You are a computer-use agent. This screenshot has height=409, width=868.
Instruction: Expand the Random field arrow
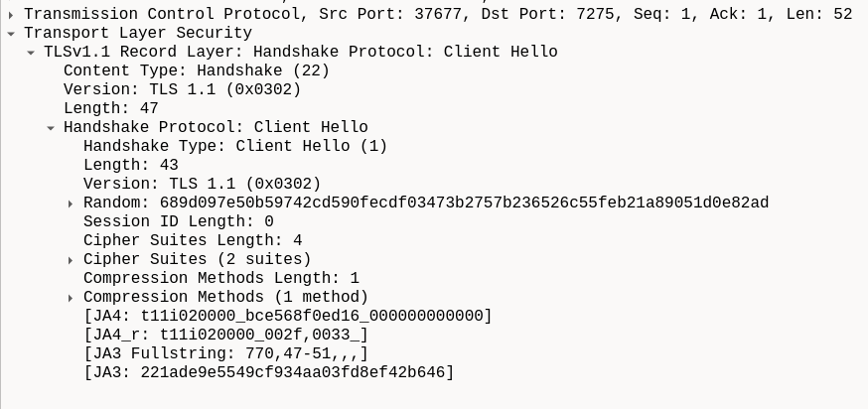point(71,204)
